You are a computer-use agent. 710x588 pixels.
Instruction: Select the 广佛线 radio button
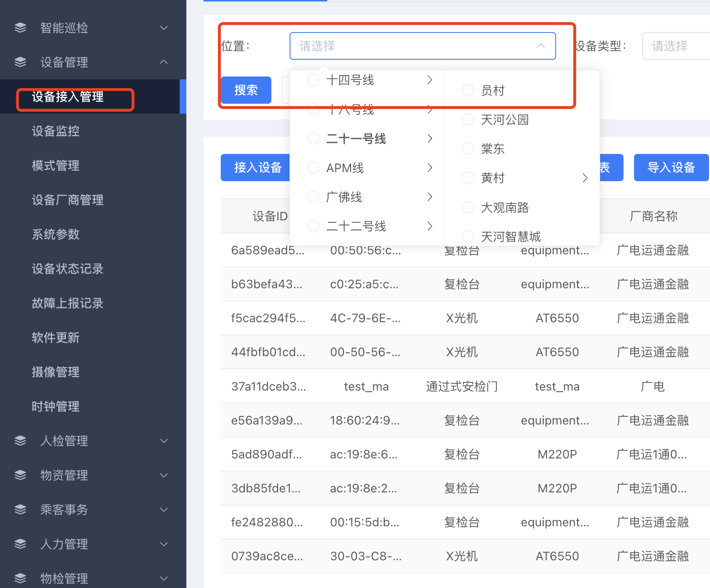(x=313, y=197)
